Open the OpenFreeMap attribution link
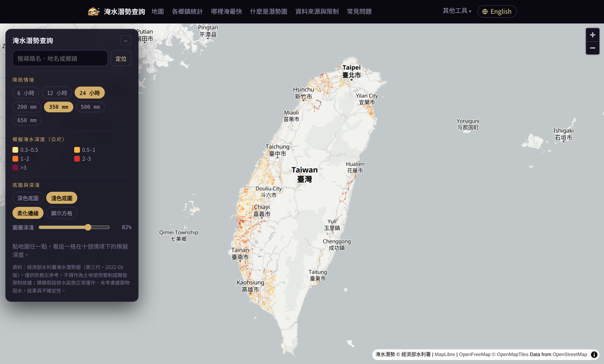 click(x=475, y=355)
